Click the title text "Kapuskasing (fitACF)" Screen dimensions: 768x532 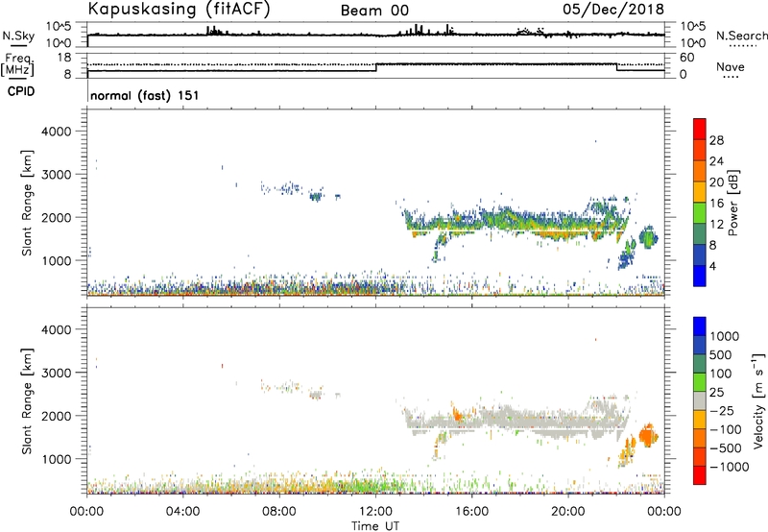(x=179, y=9)
